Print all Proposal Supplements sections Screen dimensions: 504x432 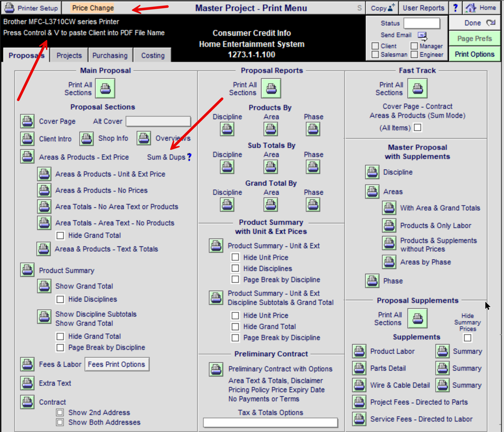(418, 318)
